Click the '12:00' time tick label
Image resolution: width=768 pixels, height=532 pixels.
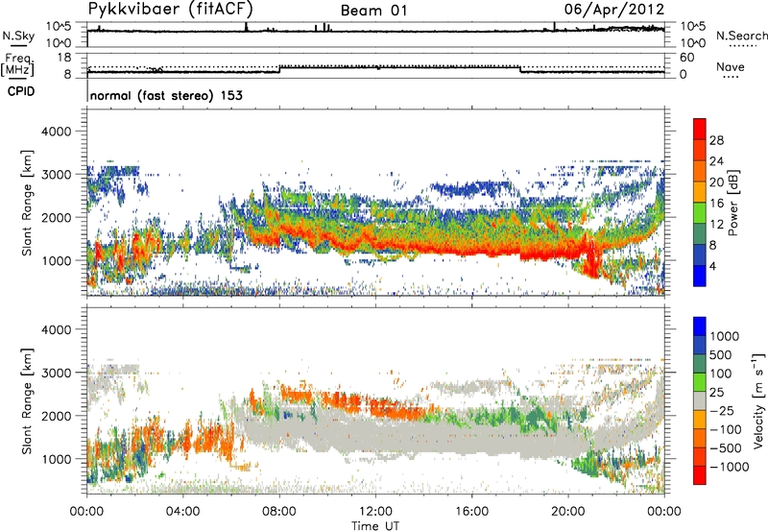[x=375, y=512]
